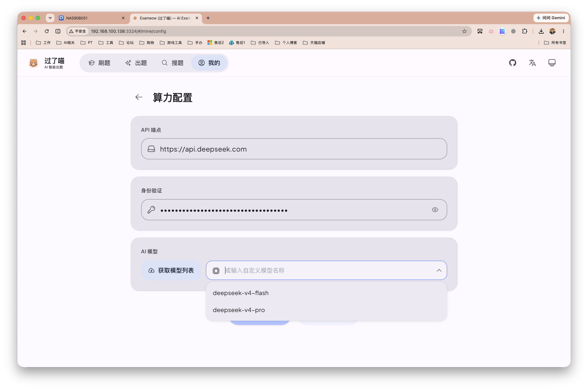Open the AI相关 bookmark folder
The width and height of the screenshot is (588, 390).
pyautogui.click(x=66, y=43)
